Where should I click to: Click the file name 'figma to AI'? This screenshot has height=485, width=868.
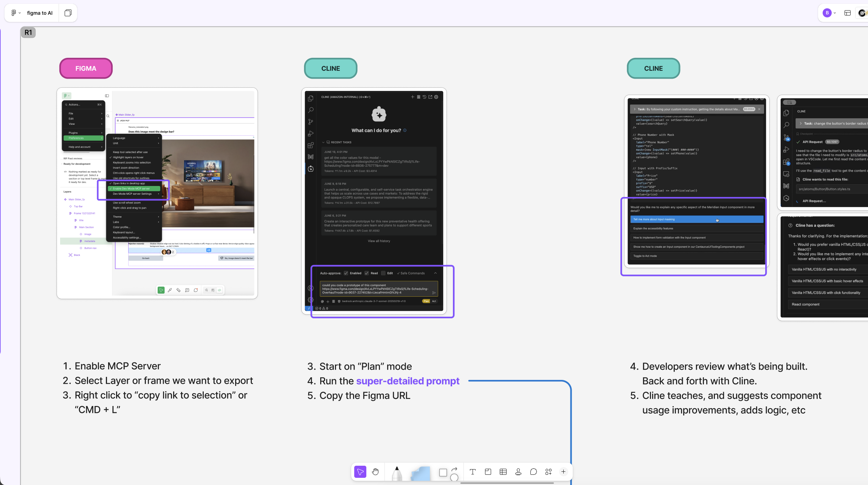coord(40,13)
